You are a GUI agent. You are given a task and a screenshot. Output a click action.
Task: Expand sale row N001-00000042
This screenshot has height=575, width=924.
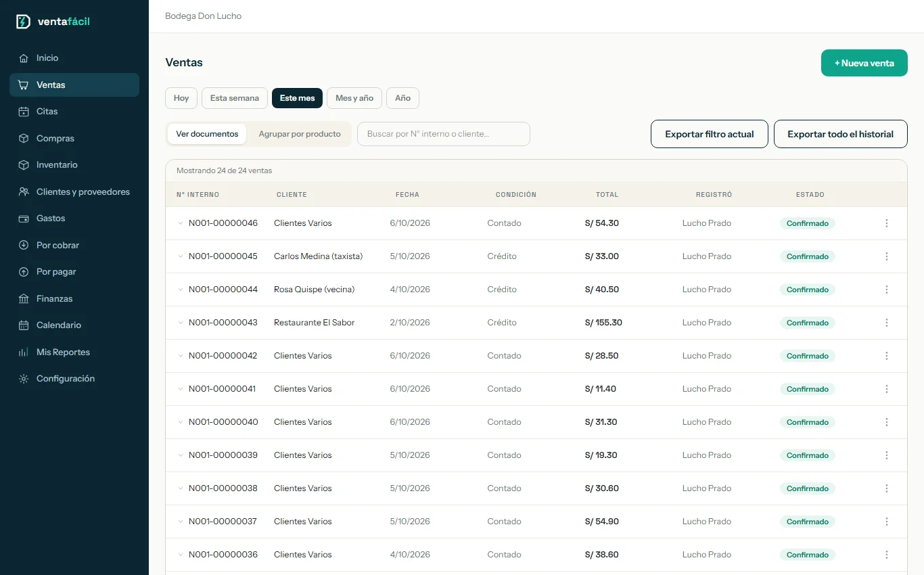tap(181, 356)
